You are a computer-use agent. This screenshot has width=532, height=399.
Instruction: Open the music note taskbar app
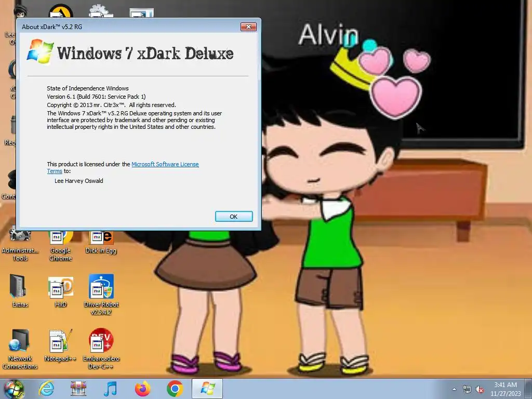coord(110,389)
